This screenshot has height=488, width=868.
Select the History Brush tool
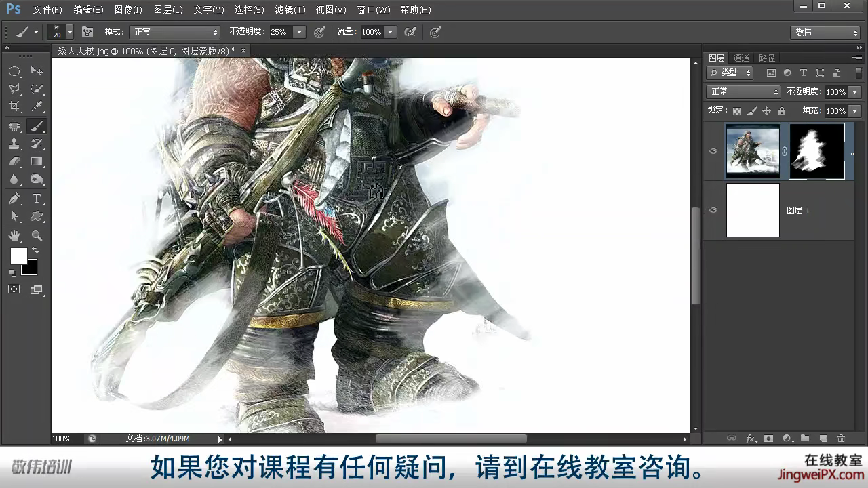(x=37, y=144)
